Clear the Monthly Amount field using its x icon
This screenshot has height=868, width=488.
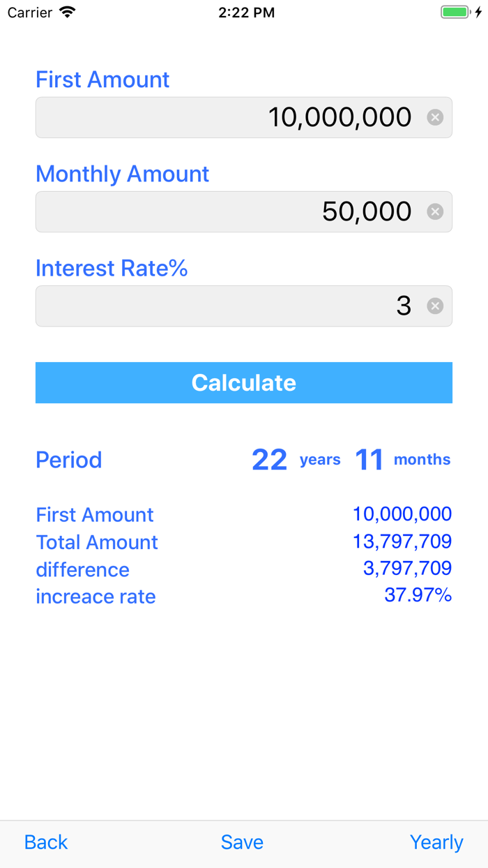click(435, 211)
